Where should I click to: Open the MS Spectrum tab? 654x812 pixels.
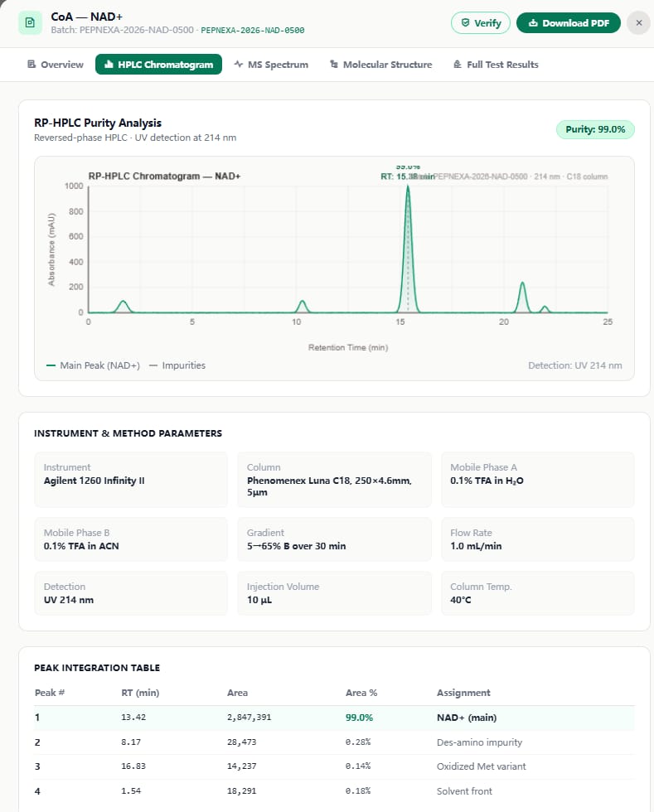click(271, 65)
